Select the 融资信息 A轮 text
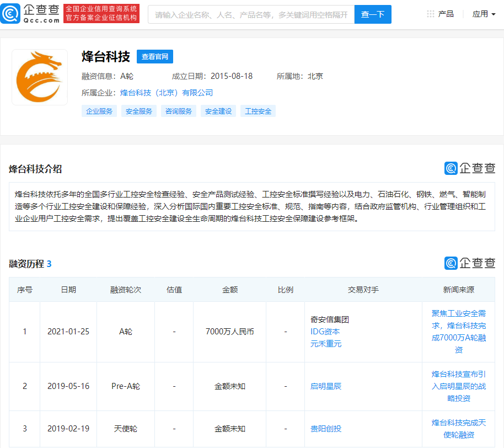Screen dimensions: 504x448 click(x=108, y=76)
